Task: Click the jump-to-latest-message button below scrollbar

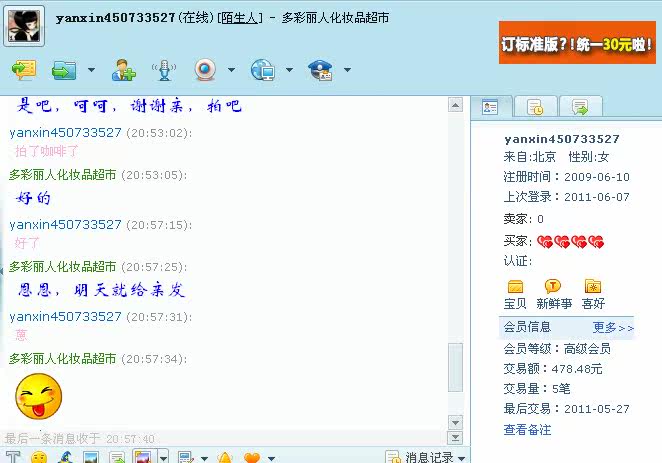Action: 455,438
